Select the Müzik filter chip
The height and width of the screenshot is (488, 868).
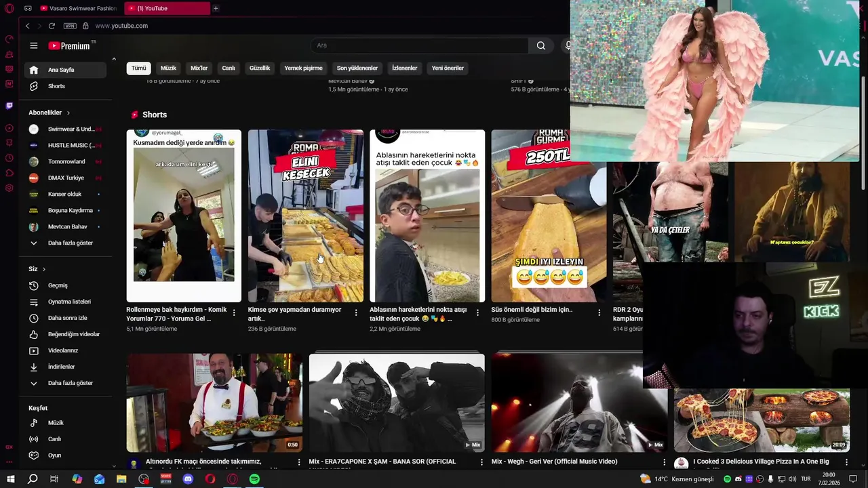pyautogui.click(x=168, y=68)
